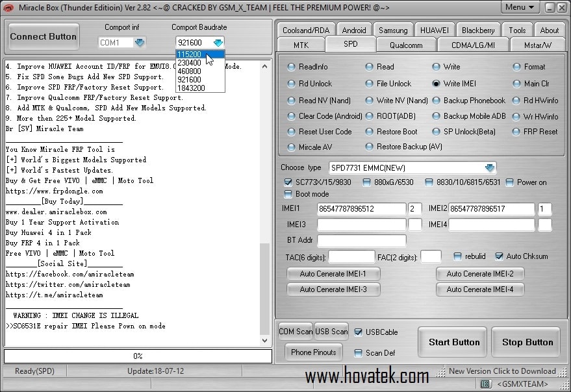Toggle the Comport Baudrate dropdown arrow
571x392 pixels.
pyautogui.click(x=218, y=43)
